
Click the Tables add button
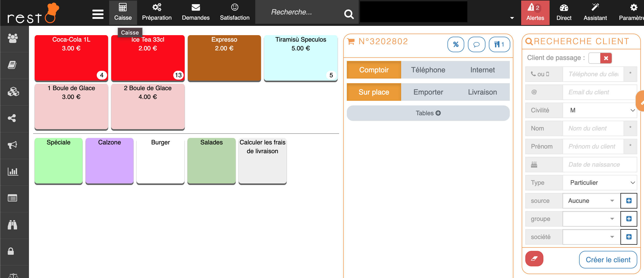[x=428, y=113]
